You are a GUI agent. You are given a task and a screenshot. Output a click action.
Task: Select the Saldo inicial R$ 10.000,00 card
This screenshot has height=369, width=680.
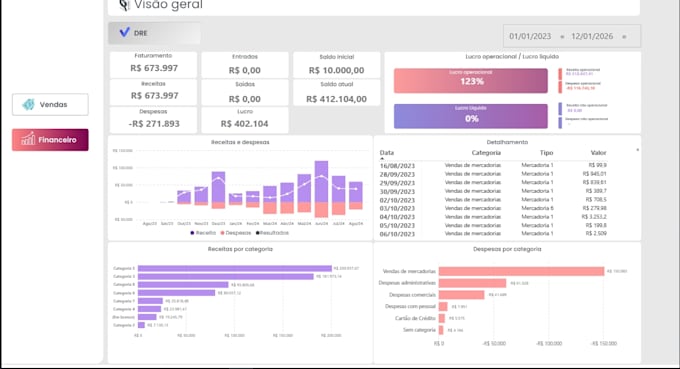(337, 65)
